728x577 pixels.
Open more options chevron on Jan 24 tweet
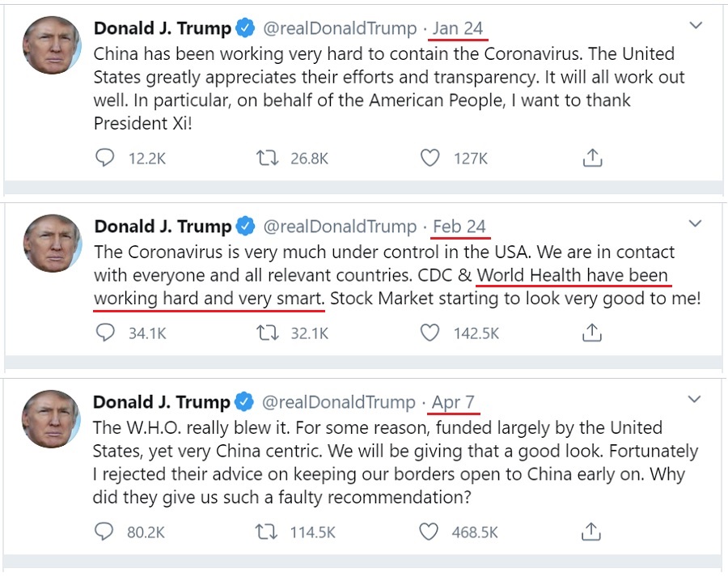click(695, 26)
